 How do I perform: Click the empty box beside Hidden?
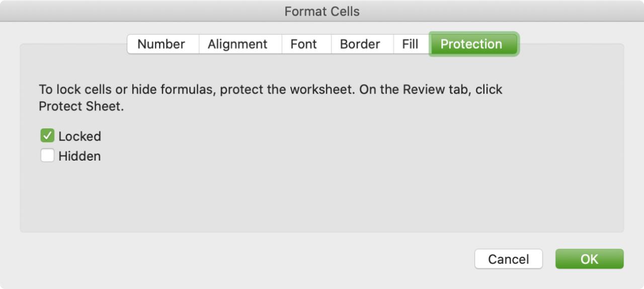click(47, 156)
